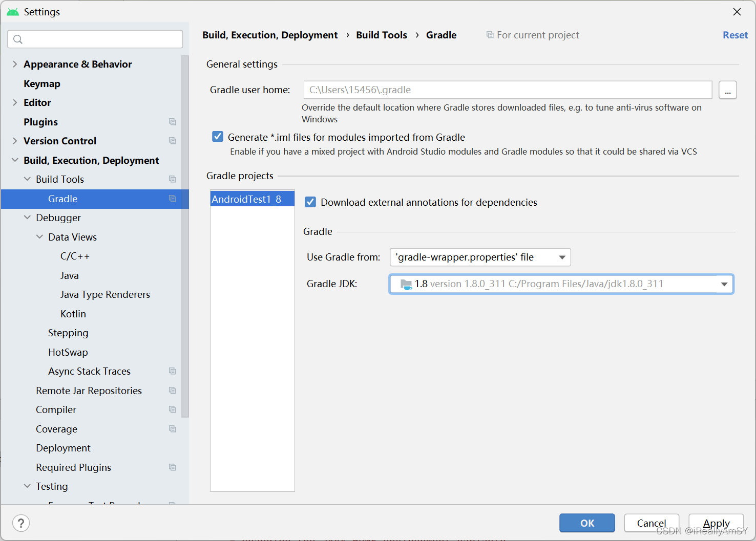Click the Cancel button
Image resolution: width=756 pixels, height=541 pixels.
pos(652,523)
